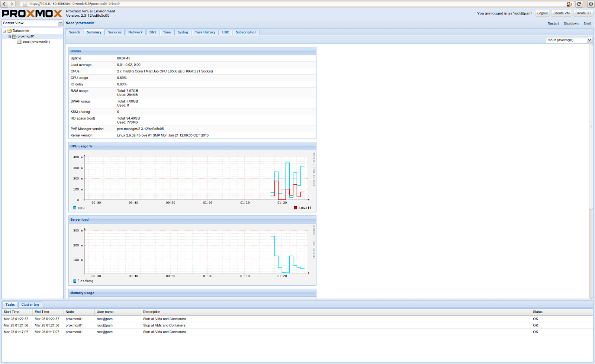
Task: Open the Services tab
Action: click(115, 32)
